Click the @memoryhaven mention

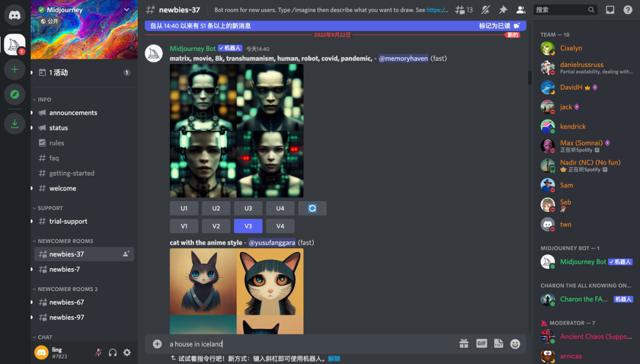(404, 58)
